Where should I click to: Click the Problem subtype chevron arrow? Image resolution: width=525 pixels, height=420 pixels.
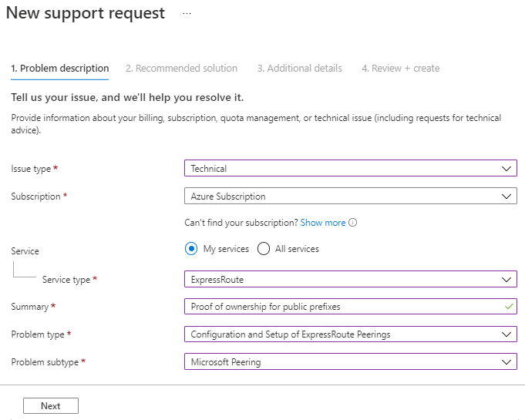506,361
